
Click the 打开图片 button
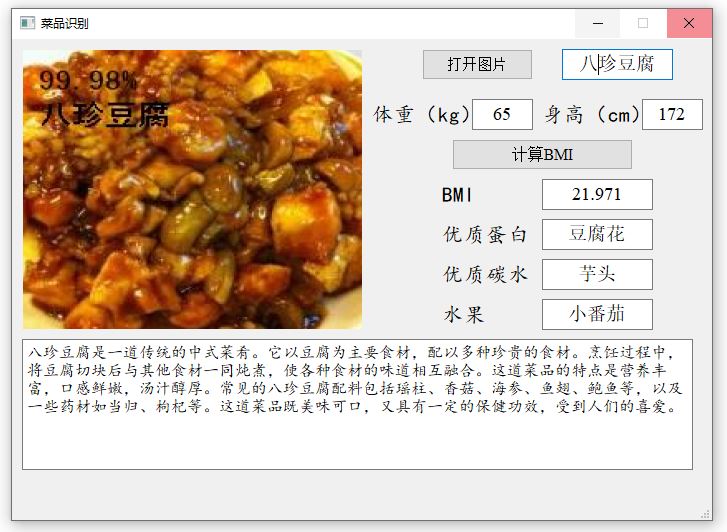477,64
